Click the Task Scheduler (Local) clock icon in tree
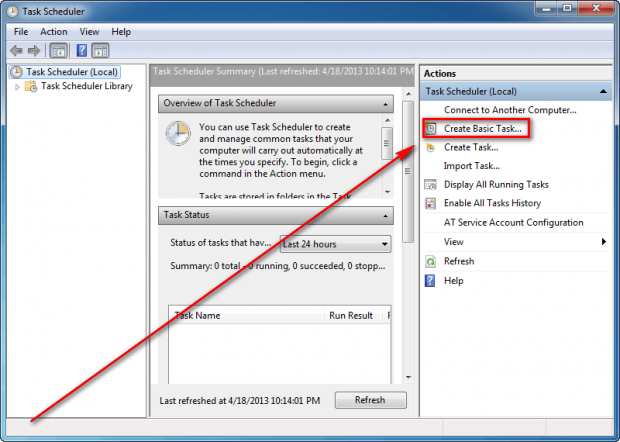This screenshot has height=442, width=620. click(x=16, y=72)
